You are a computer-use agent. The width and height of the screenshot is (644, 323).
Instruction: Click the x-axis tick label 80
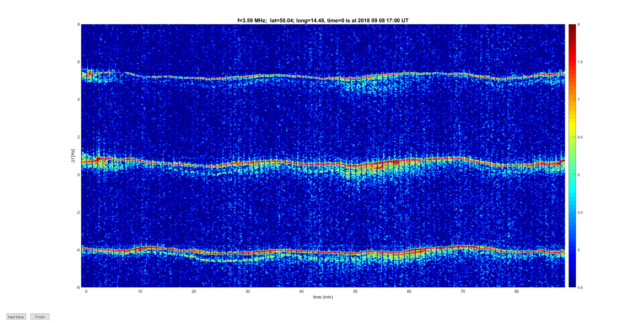click(517, 291)
